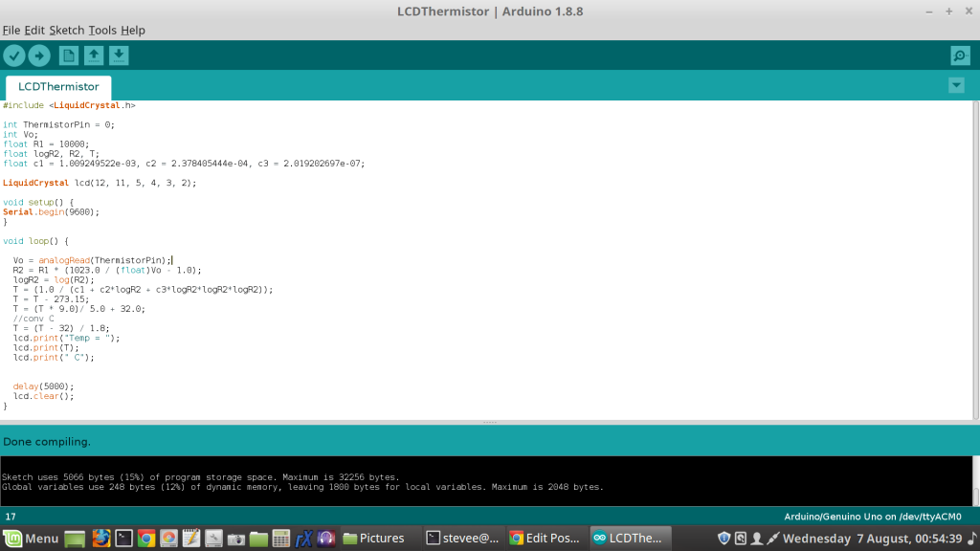Open the Tools menu
The image size is (980, 551).
(102, 30)
